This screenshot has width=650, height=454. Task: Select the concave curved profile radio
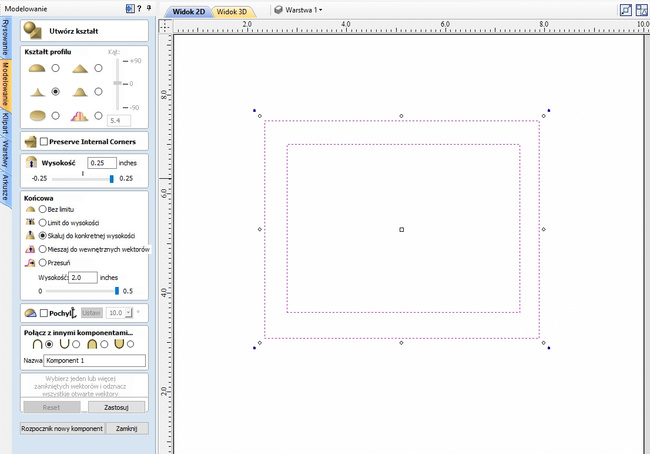pos(55,92)
